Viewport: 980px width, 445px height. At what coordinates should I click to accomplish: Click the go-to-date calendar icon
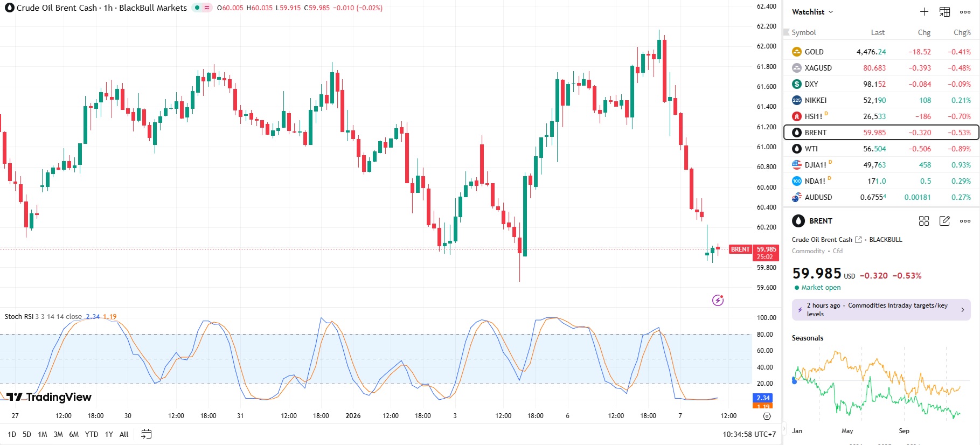click(146, 434)
